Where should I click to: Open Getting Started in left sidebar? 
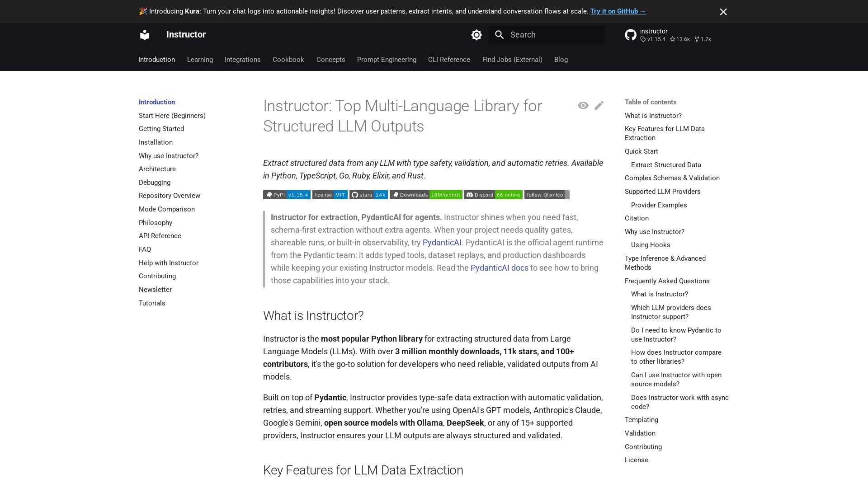coord(161,129)
